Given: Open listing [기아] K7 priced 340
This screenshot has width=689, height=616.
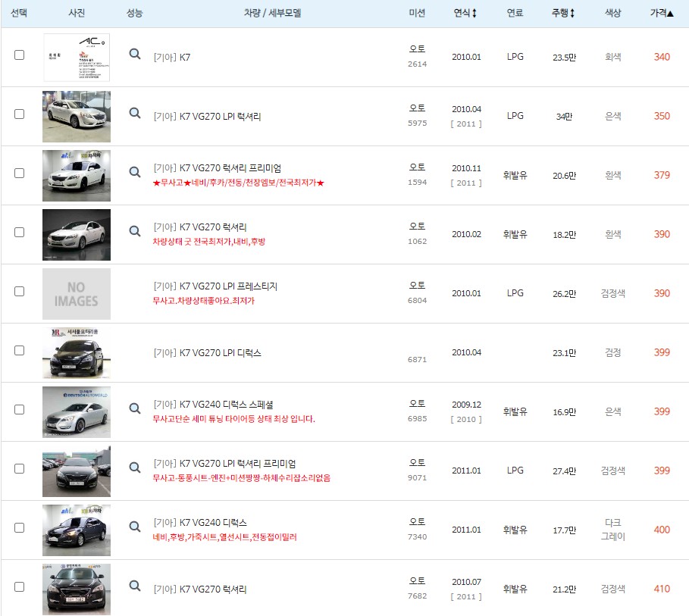Looking at the screenshot, I should click(172, 58).
